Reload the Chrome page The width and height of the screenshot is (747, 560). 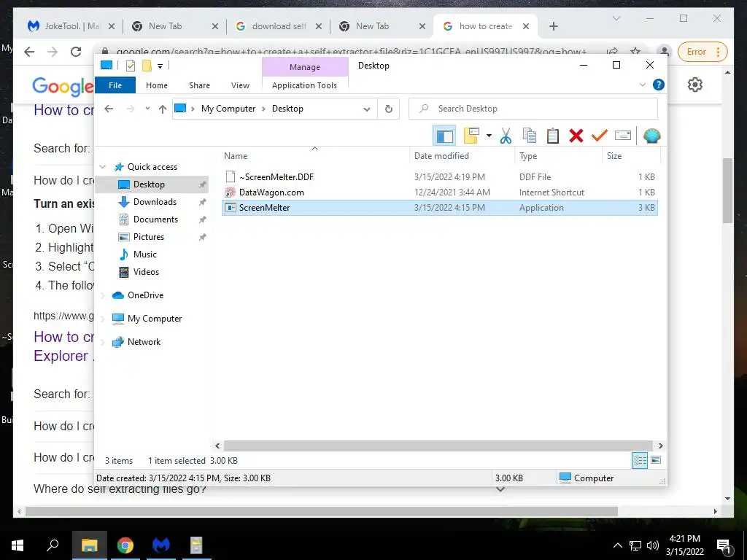(76, 52)
